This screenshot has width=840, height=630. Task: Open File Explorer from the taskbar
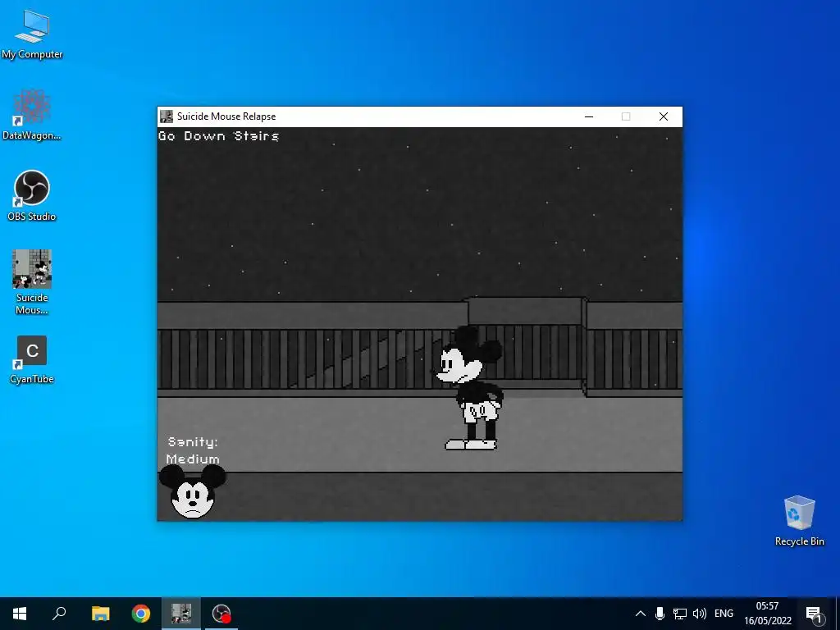[100, 614]
